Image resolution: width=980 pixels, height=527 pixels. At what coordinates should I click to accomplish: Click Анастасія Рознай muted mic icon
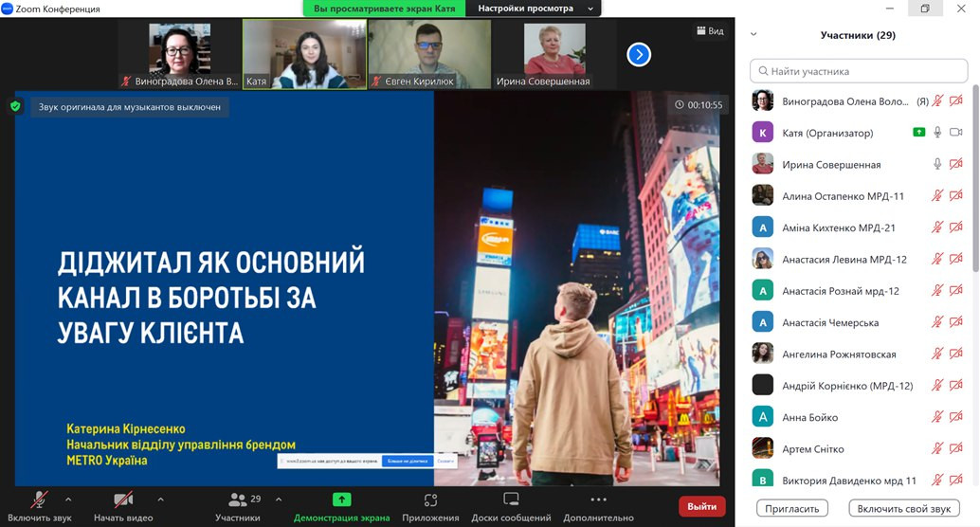[x=937, y=290]
